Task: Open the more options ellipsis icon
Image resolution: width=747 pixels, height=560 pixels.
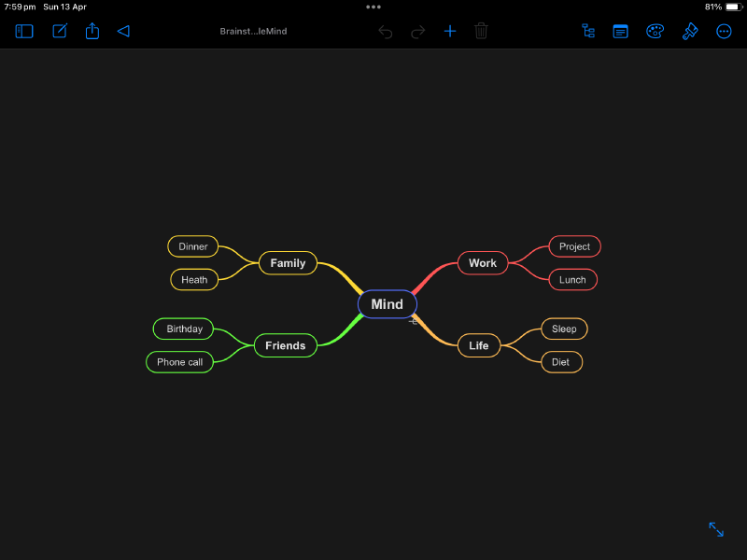Action: click(724, 31)
